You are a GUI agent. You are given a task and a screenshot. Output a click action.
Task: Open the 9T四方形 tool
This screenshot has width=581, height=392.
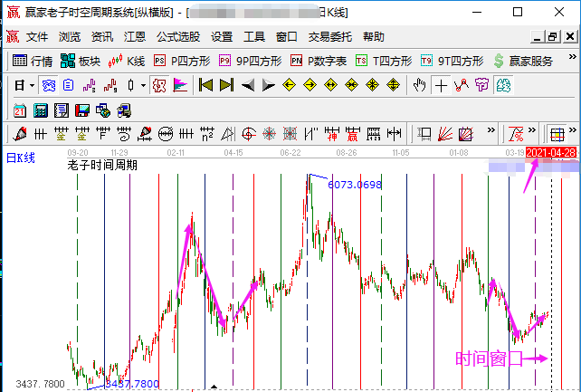tap(452, 61)
